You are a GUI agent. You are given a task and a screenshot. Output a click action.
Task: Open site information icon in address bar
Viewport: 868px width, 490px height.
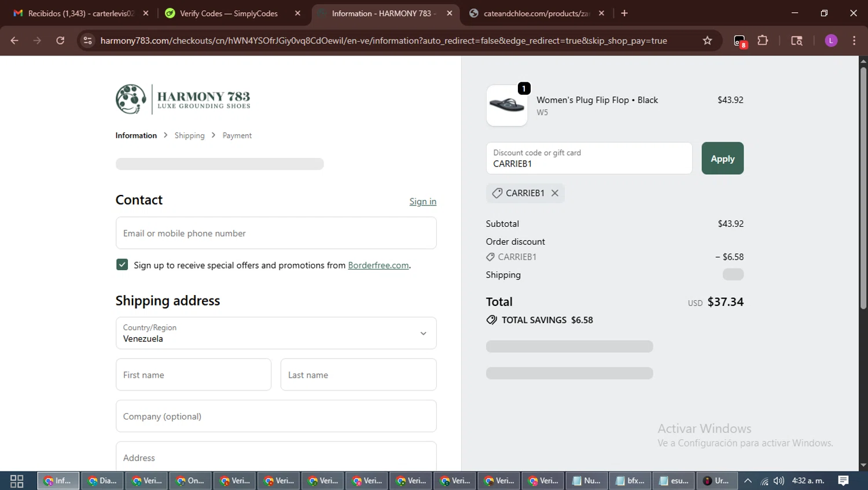pos(87,40)
